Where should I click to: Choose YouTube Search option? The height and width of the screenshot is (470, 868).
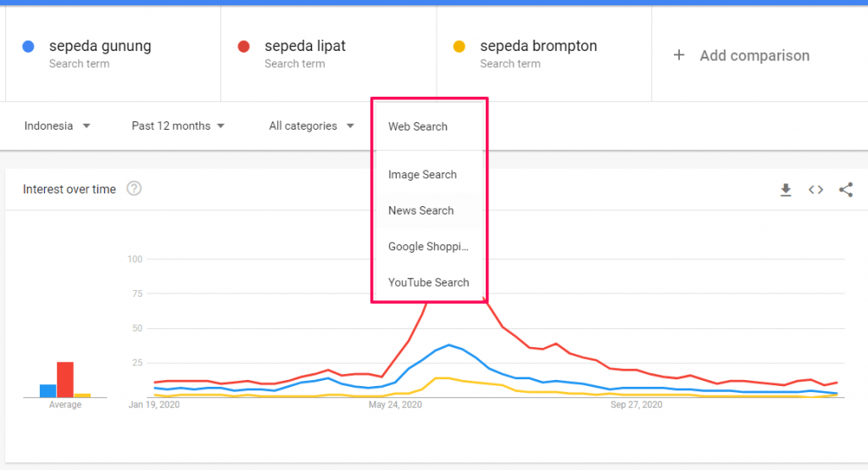tap(428, 283)
